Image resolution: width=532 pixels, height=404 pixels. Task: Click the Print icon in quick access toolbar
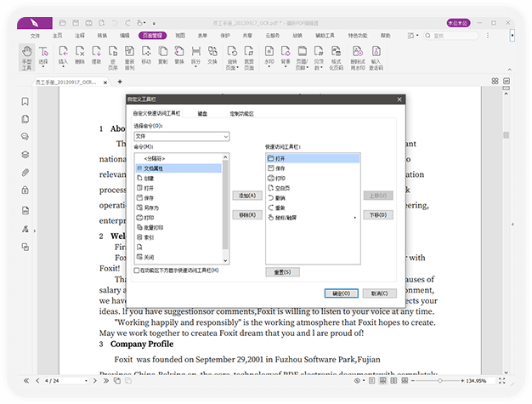tap(88, 23)
